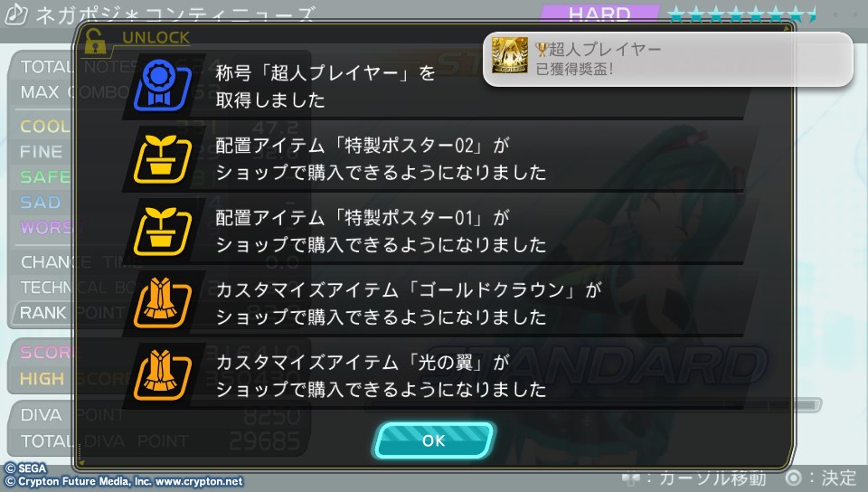868x492 pixels.
Task: Click the difficulty star rating row
Action: point(742,14)
